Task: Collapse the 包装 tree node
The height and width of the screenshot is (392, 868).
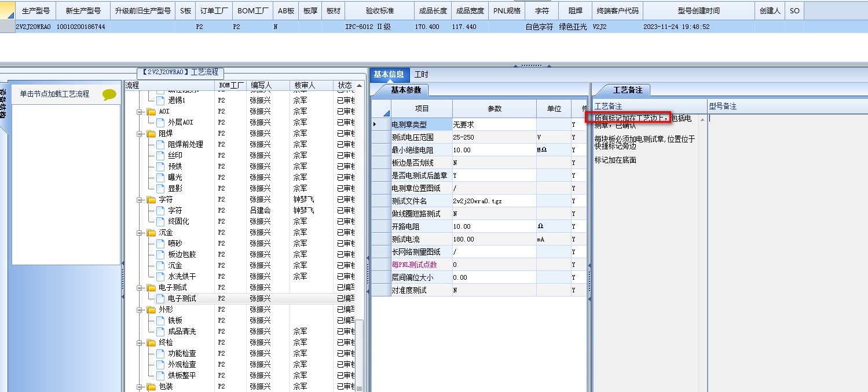Action: [140, 387]
